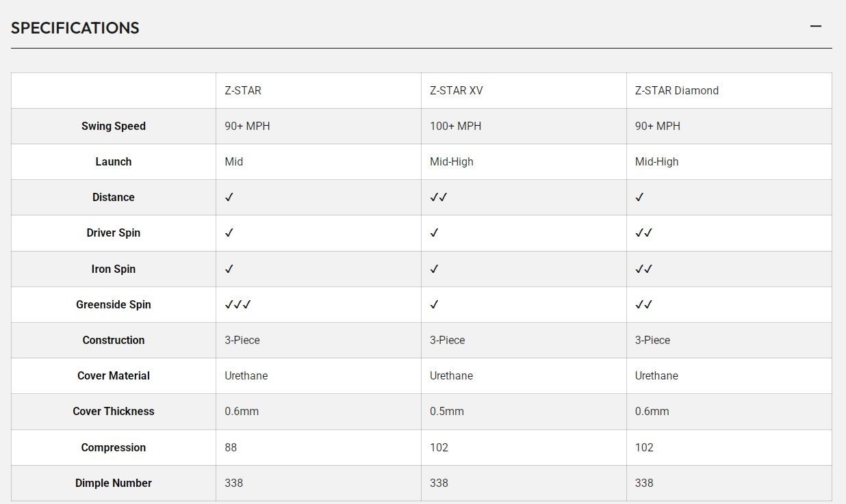Click the Swing Speed row label
The image size is (846, 504).
point(114,126)
